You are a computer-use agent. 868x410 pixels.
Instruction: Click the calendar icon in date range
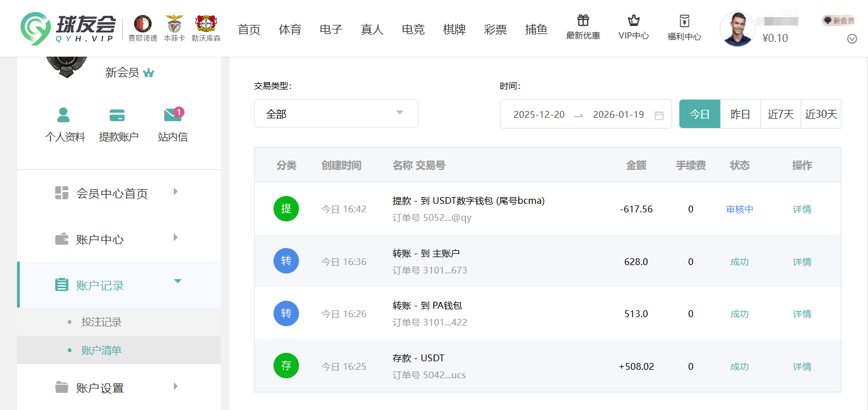click(659, 115)
